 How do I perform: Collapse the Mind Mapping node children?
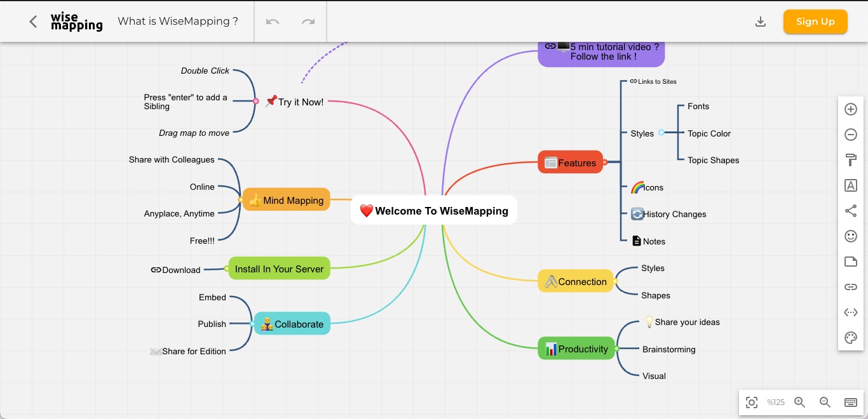[241, 200]
